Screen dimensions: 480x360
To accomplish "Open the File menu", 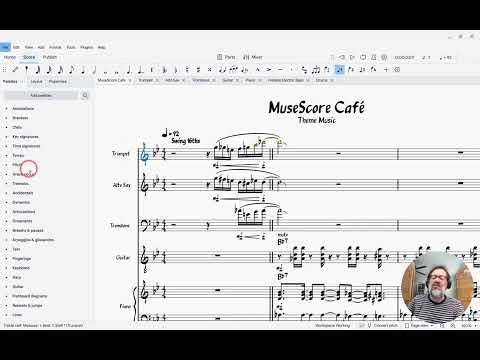I will point(5,47).
